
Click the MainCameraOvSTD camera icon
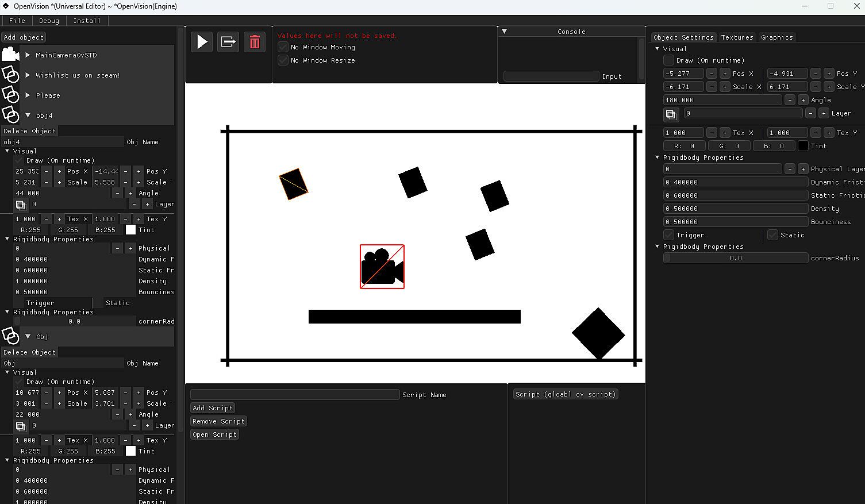click(10, 55)
